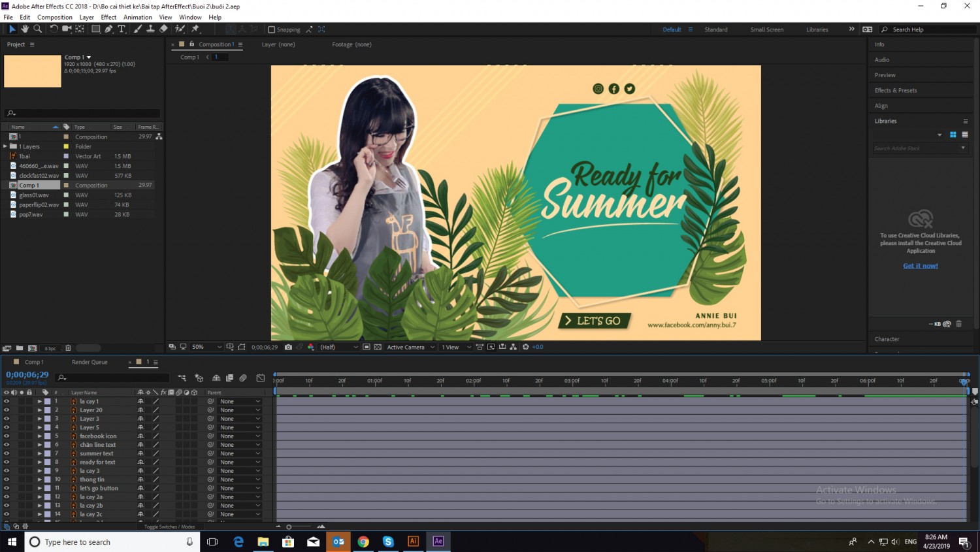Hide the 'la cay 1' layer eye
The image size is (980, 552).
pyautogui.click(x=7, y=401)
